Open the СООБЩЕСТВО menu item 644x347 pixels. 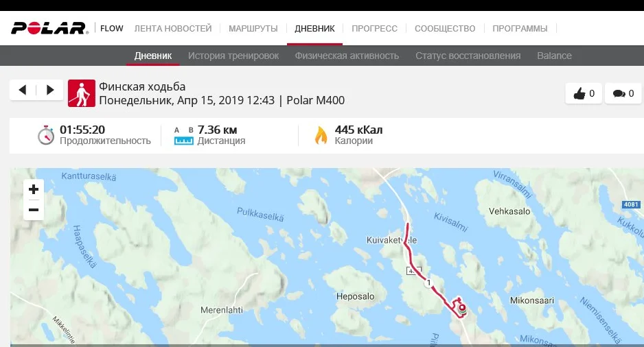click(x=445, y=29)
